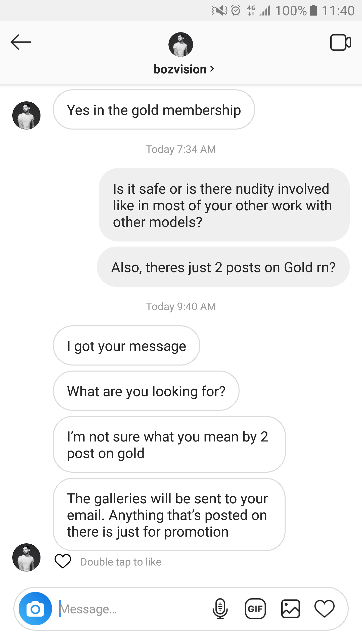This screenshot has width=362, height=644.
Task: Select the "I got your message" bubble
Action: click(x=126, y=346)
